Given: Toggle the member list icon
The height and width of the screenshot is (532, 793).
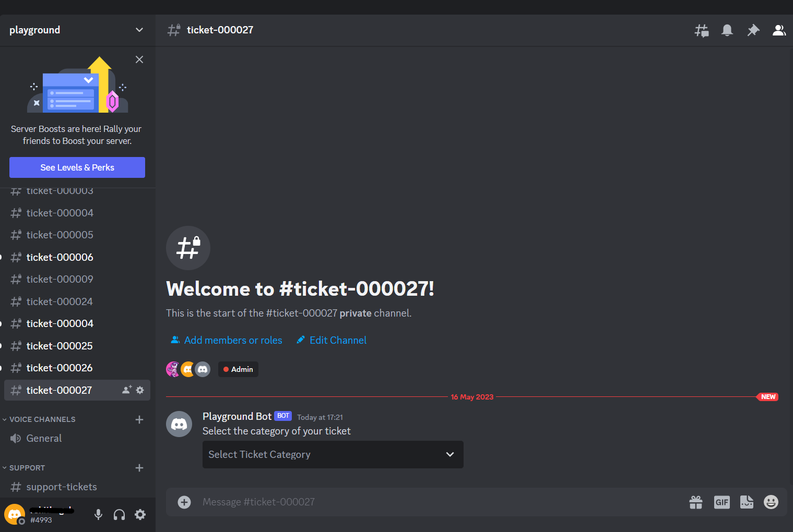Looking at the screenshot, I should [779, 30].
